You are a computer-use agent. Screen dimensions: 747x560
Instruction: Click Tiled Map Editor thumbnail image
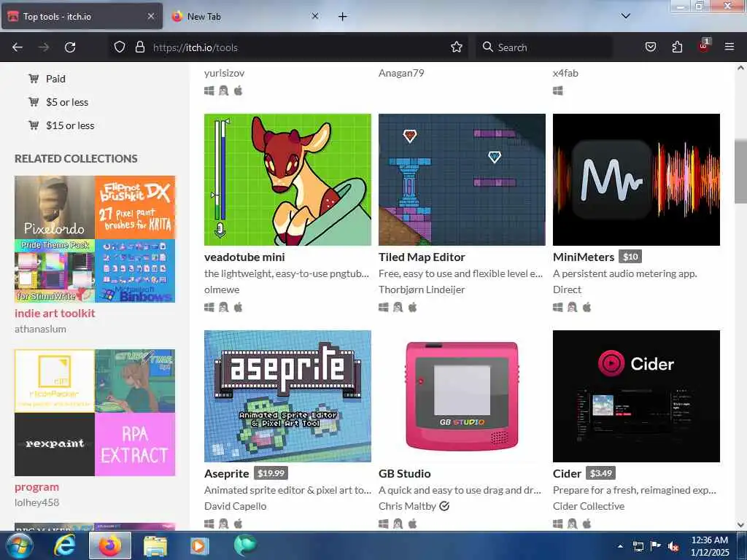462,179
